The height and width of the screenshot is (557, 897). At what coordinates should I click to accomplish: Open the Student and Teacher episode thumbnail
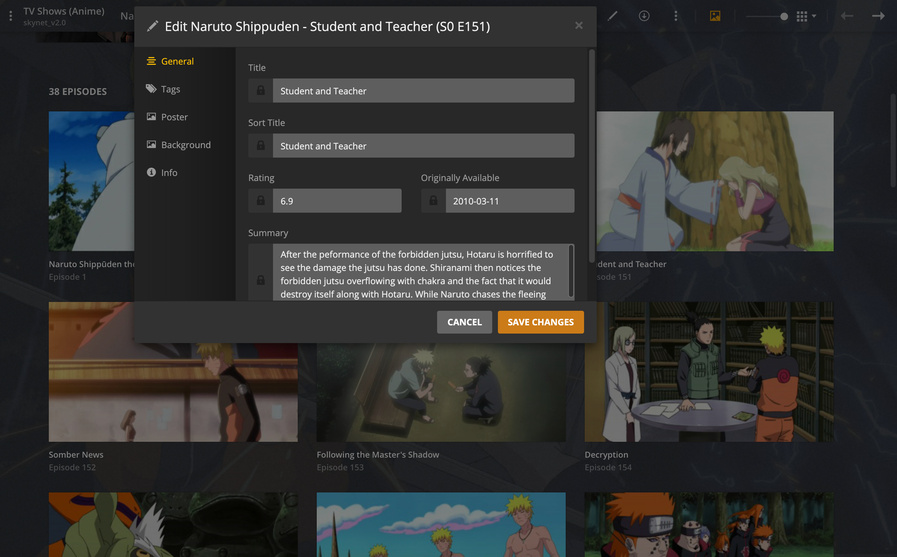tap(715, 181)
